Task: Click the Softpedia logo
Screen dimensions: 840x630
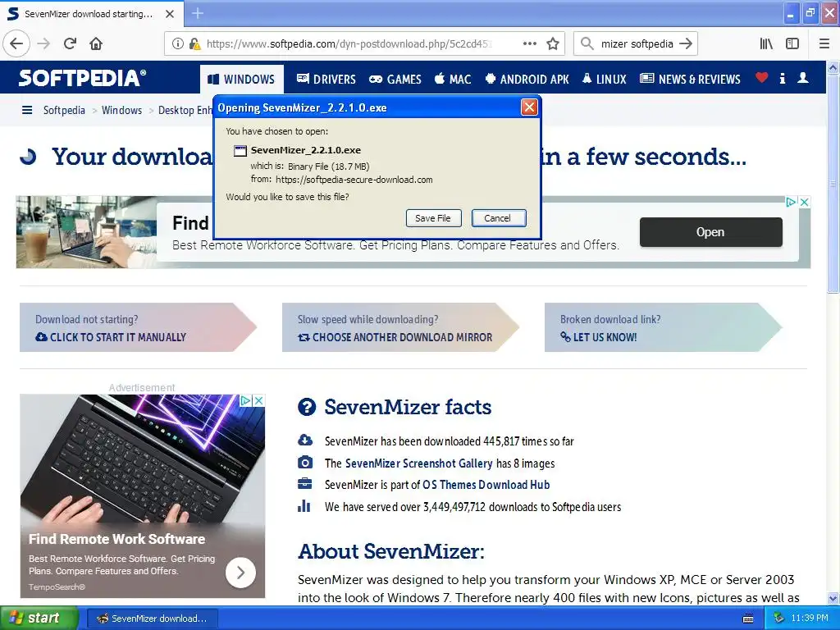Action: point(82,78)
